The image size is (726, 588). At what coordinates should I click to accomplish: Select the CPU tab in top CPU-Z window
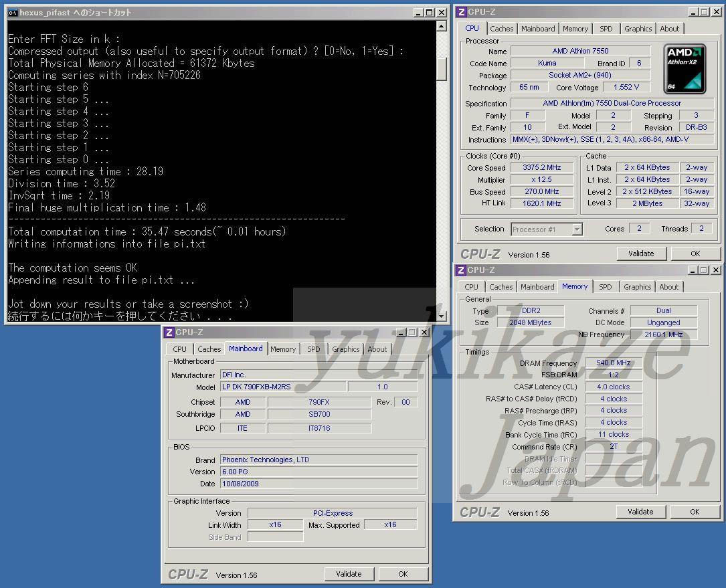(x=472, y=28)
